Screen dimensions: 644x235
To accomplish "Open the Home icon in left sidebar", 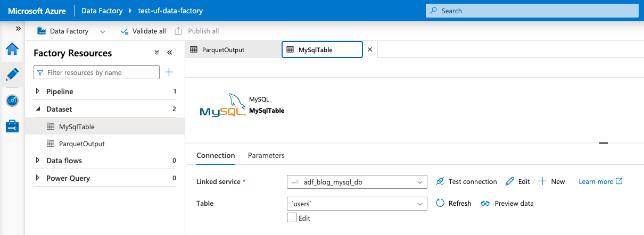I will [x=12, y=49].
